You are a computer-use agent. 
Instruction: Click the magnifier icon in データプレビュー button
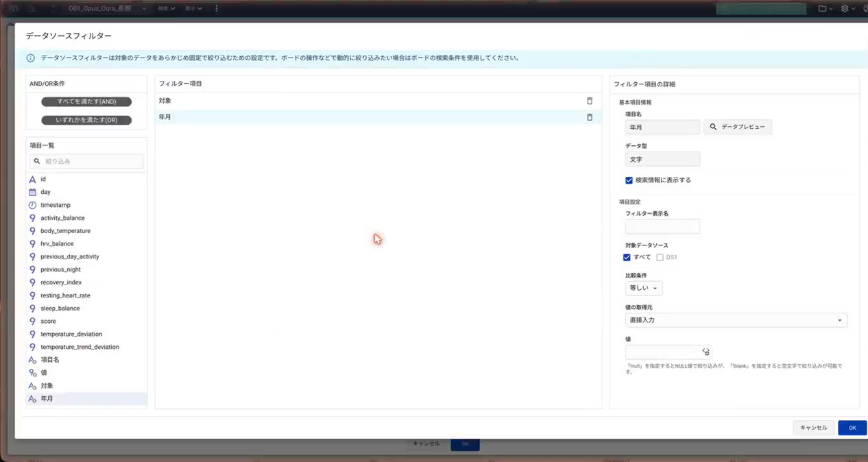pos(713,127)
